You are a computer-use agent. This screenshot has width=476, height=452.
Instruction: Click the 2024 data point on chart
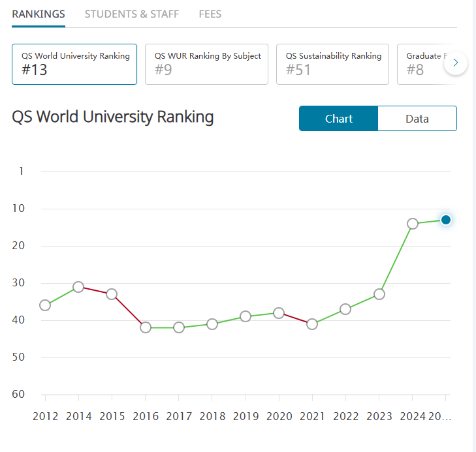click(x=413, y=224)
